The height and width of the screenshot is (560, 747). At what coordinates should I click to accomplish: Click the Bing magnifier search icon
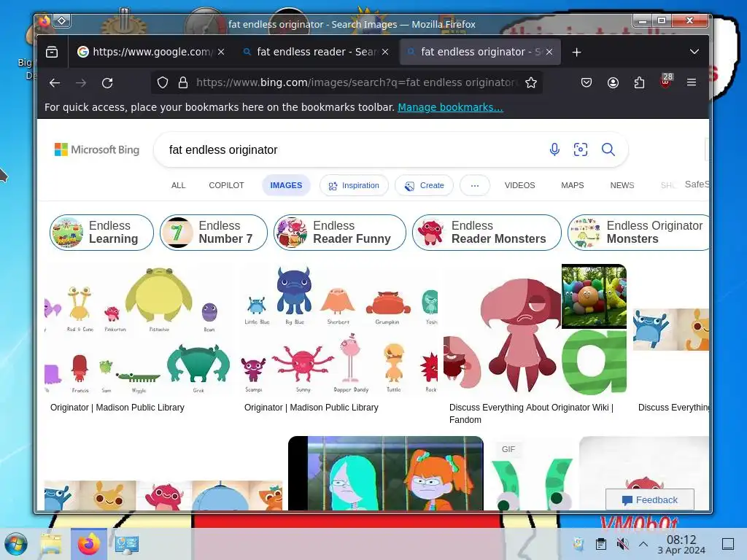(x=608, y=149)
